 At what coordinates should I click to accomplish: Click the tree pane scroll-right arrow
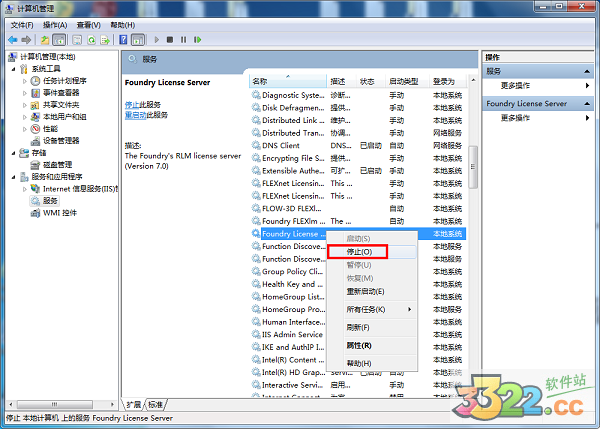coord(112,404)
